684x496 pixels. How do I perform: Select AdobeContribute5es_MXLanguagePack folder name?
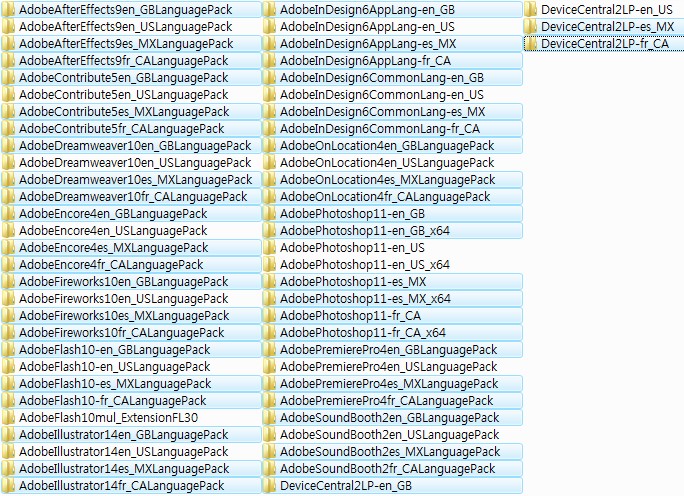[124, 112]
